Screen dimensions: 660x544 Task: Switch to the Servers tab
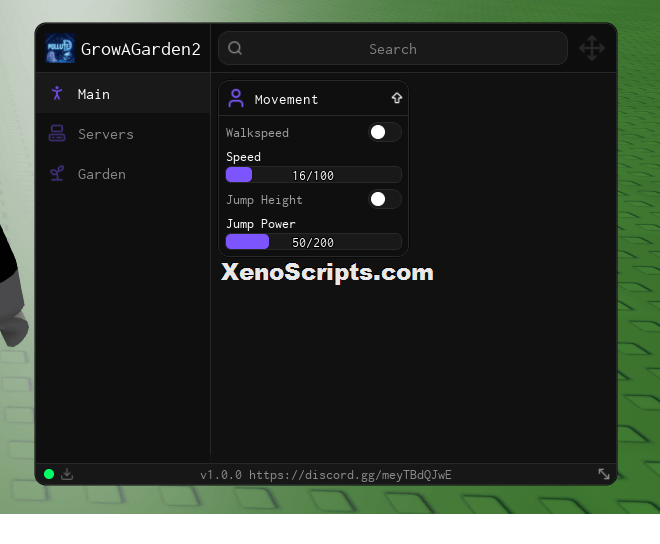point(123,133)
